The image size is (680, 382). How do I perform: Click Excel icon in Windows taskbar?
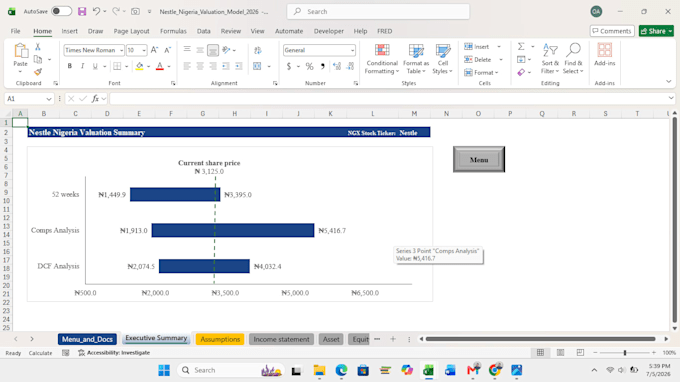(428, 370)
